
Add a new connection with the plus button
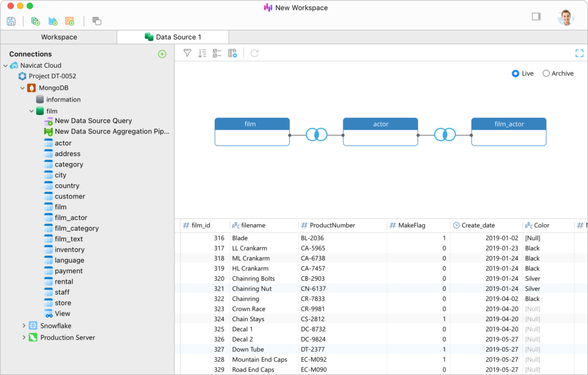(163, 53)
